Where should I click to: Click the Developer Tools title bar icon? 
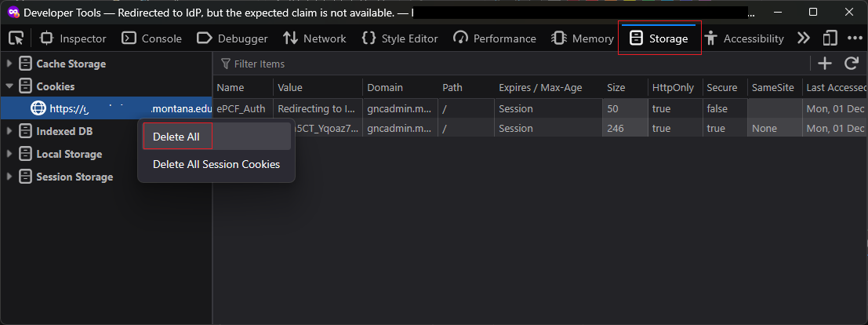pyautogui.click(x=13, y=12)
